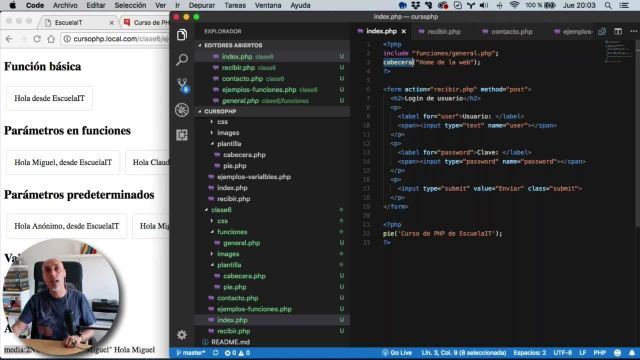This screenshot has height=360, width=640.
Task: Click the browser back arrow
Action: [9, 39]
